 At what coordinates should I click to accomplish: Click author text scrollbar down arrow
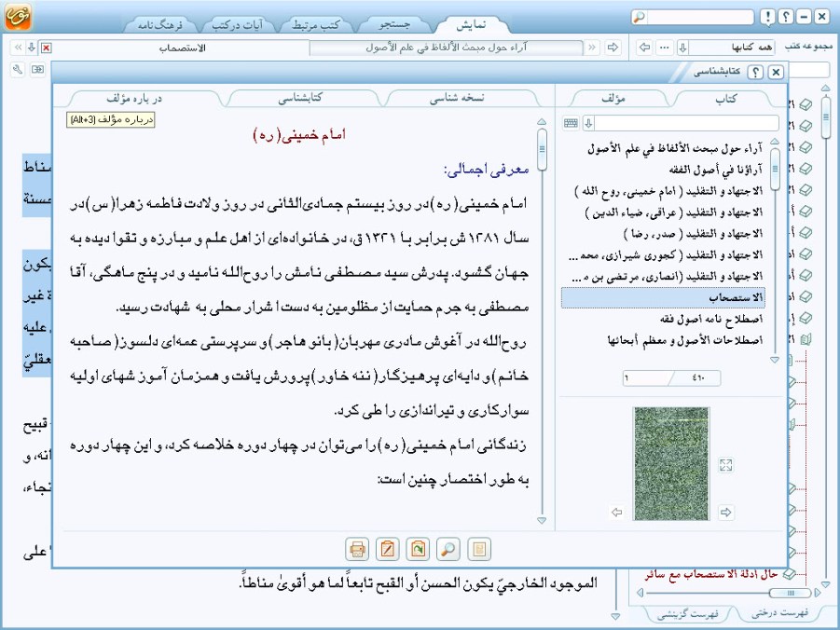click(542, 520)
